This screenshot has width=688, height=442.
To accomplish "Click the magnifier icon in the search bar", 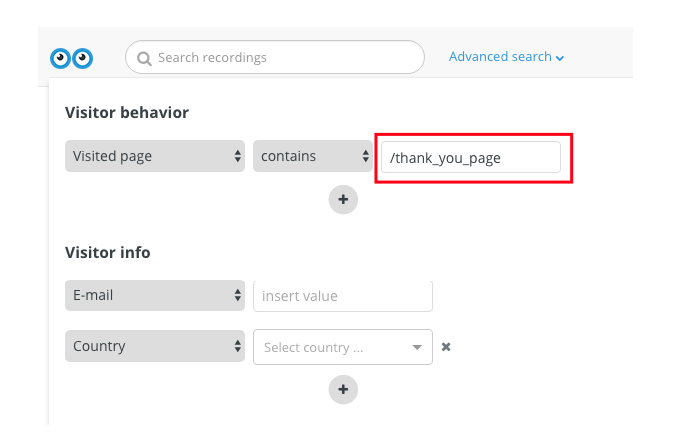I will tap(144, 58).
